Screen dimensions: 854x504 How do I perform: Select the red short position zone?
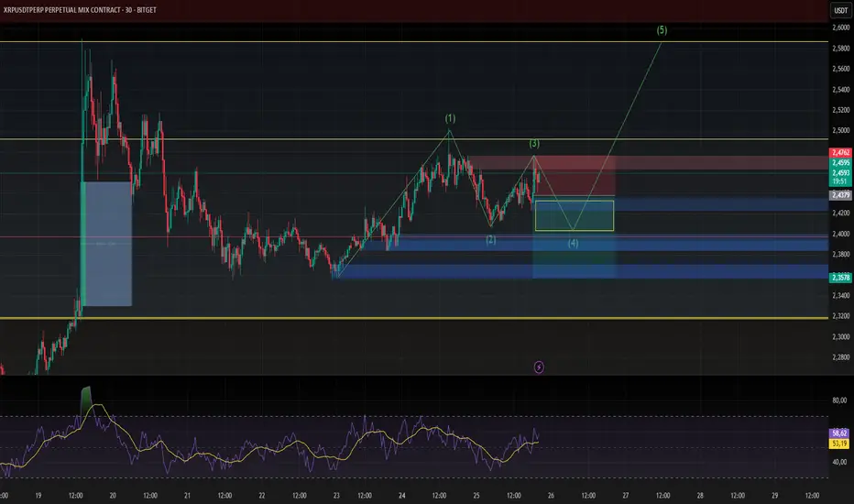click(x=574, y=175)
